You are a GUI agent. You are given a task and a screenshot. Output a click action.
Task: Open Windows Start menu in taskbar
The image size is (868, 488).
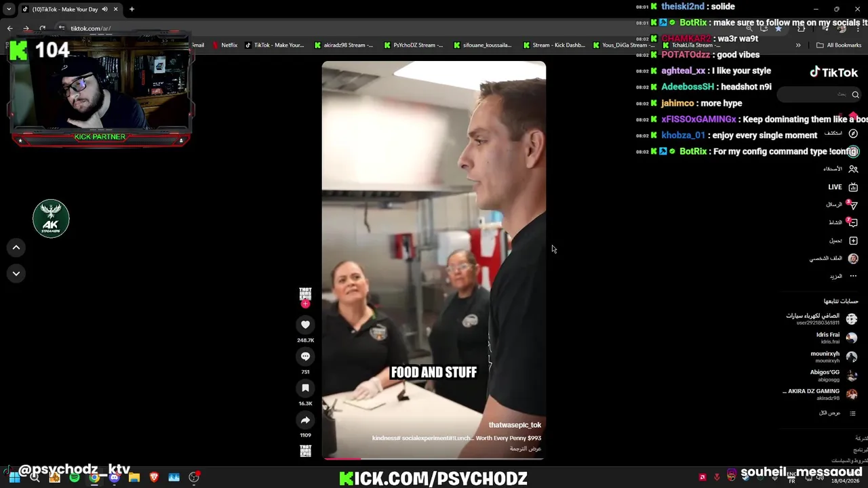(14, 477)
